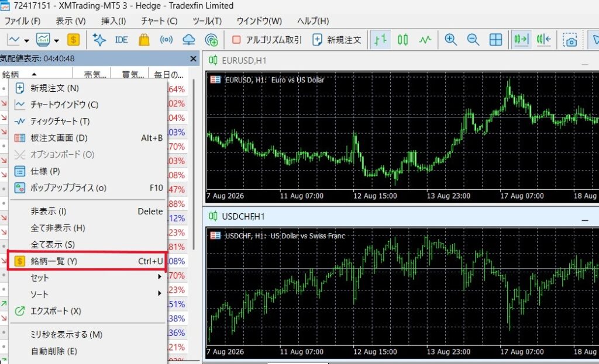The height and width of the screenshot is (364, 599).
Task: Open the Insert menu (挿入)
Action: click(x=113, y=21)
